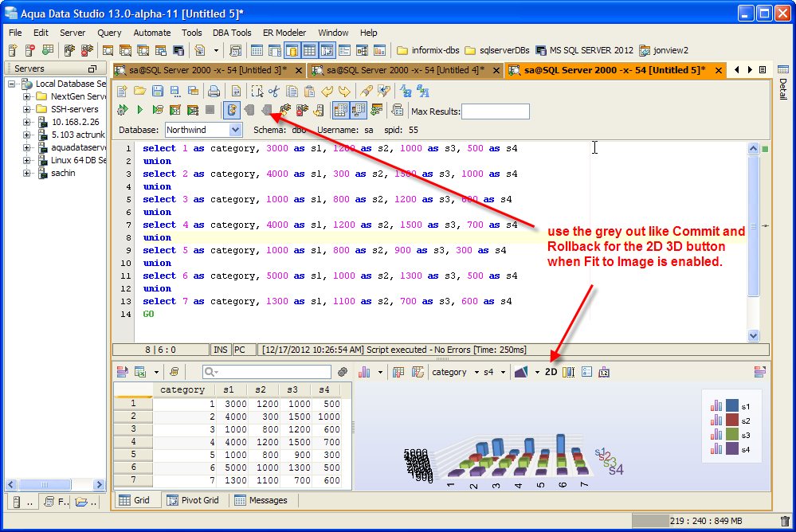Click the Stop execution square icon

pos(210,110)
